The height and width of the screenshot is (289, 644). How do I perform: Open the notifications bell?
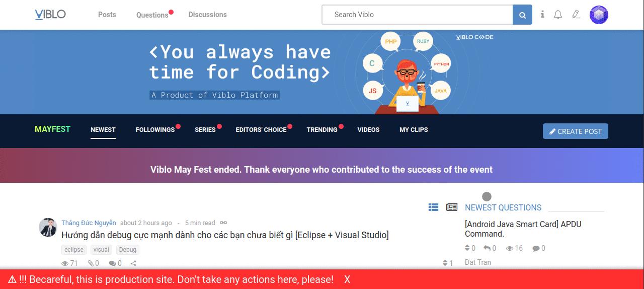click(x=558, y=15)
